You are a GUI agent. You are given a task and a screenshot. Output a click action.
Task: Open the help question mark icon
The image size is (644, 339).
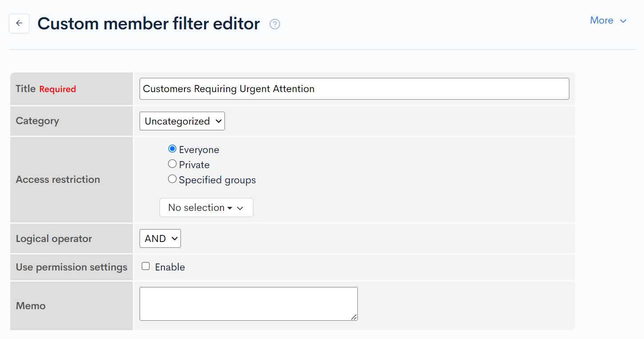275,24
